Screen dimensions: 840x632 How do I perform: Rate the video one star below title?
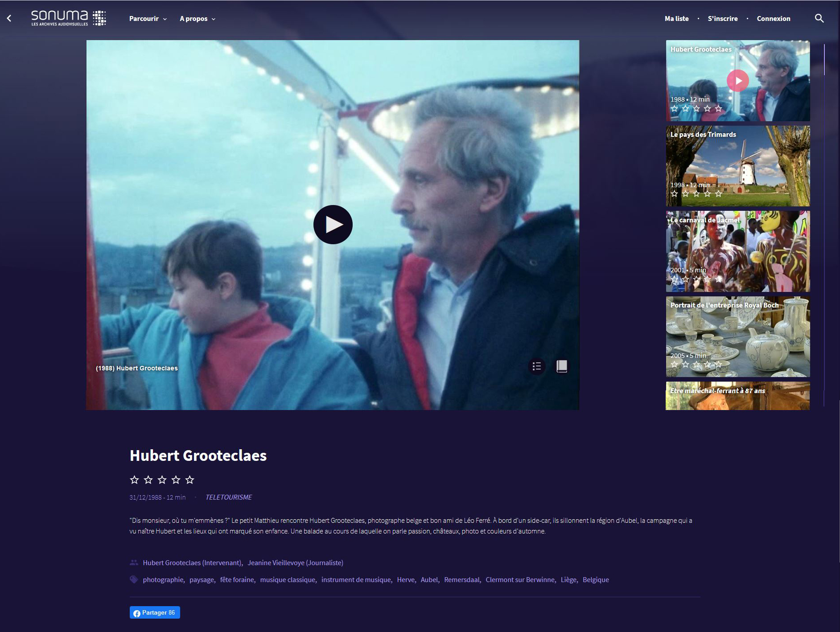(134, 480)
